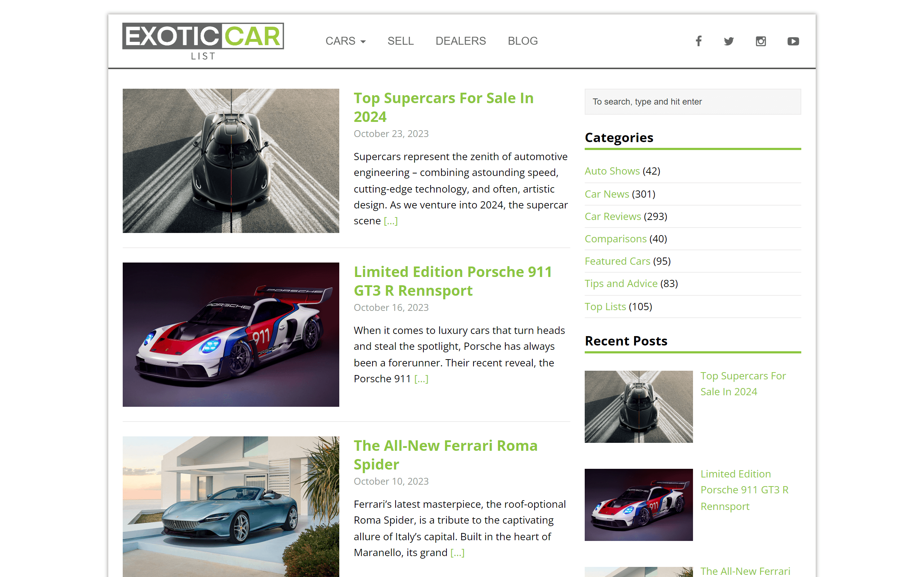Open the BLOG section
The height and width of the screenshot is (577, 924).
click(523, 41)
